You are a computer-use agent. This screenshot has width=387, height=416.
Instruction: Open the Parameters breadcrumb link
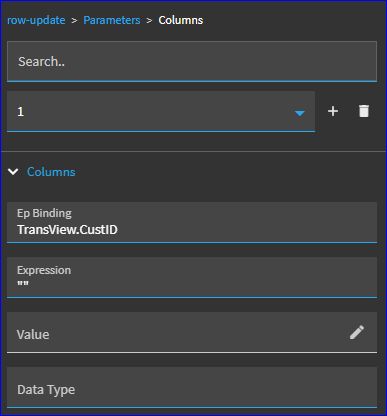[112, 20]
